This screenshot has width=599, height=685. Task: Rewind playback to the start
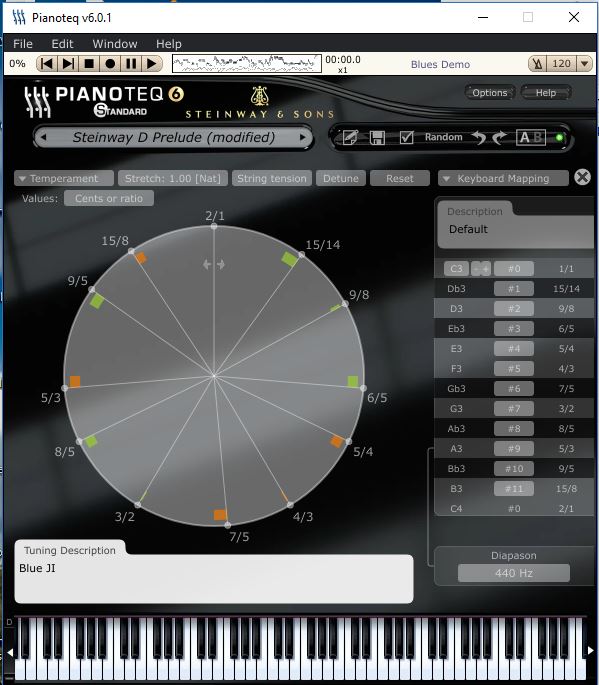47,64
